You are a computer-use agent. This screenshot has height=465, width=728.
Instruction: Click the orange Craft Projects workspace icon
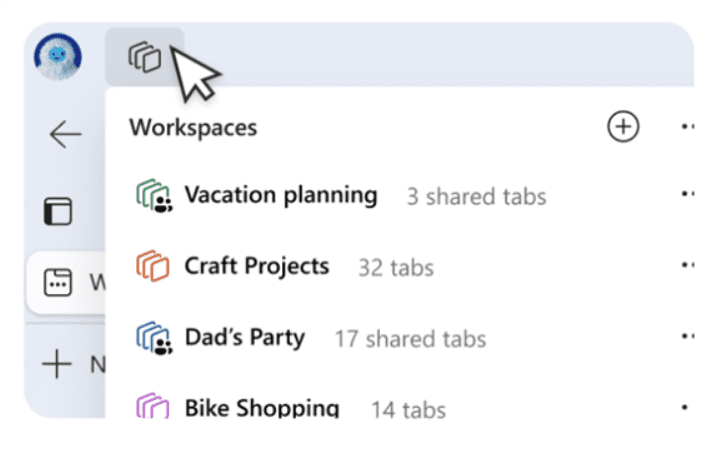pos(151,266)
